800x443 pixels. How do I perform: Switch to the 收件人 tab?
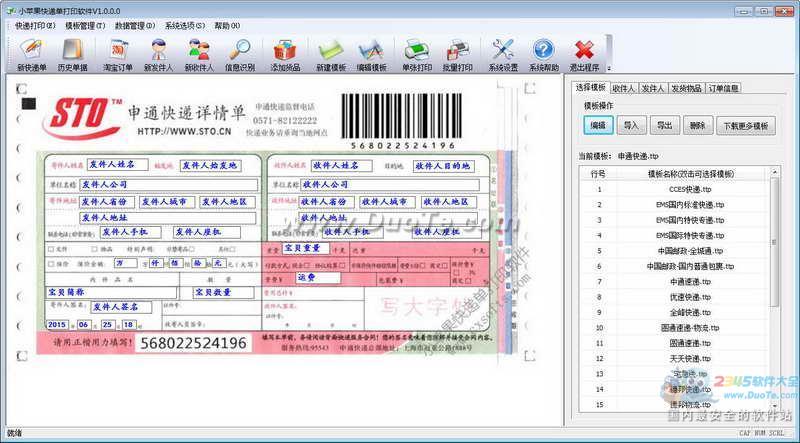(x=623, y=88)
